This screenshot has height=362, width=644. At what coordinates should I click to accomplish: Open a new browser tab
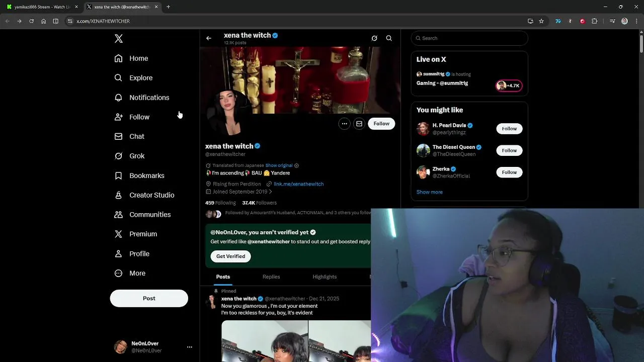tap(169, 7)
